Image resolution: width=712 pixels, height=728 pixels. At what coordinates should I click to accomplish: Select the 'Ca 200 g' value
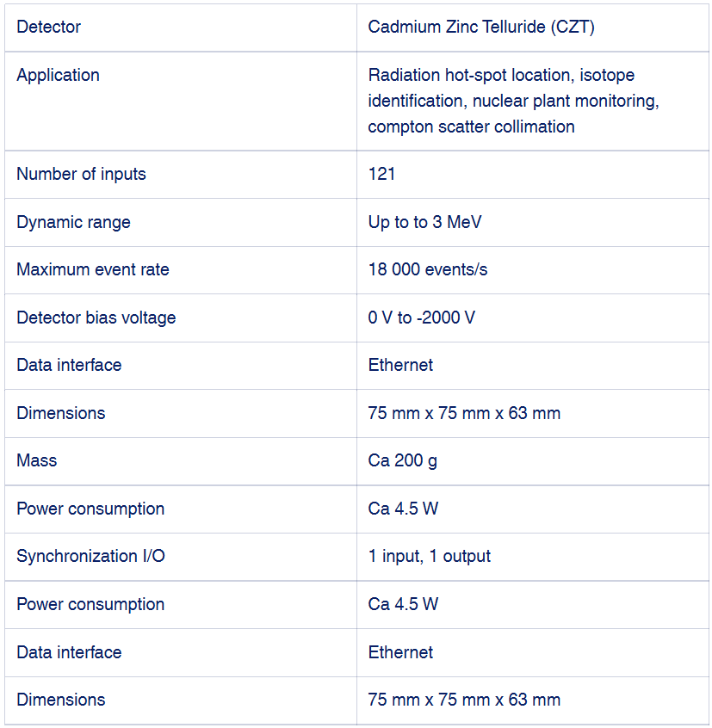point(402,460)
